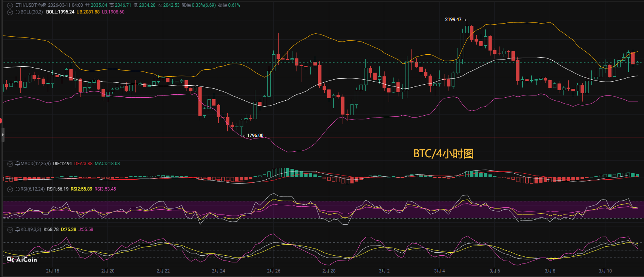
Task: Click the RSI indicator alert bell
Action: (x=18, y=189)
